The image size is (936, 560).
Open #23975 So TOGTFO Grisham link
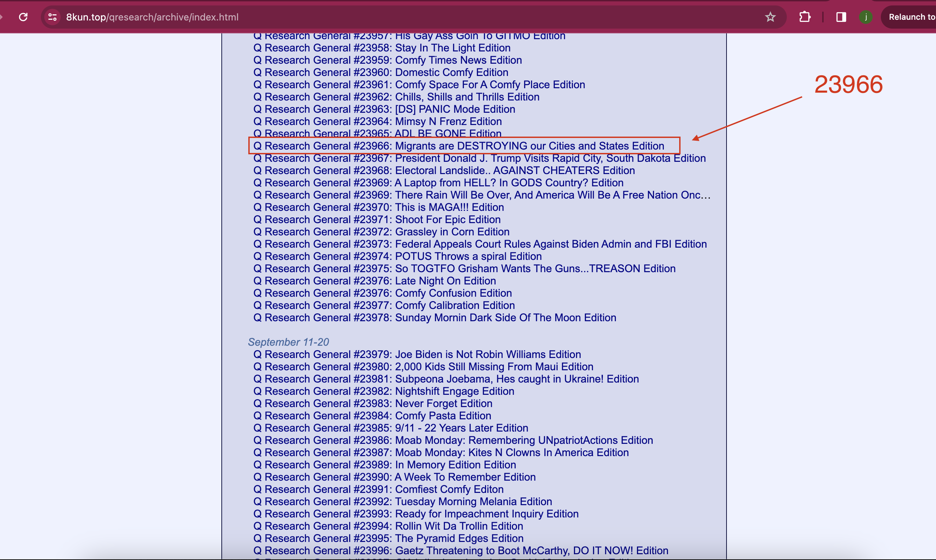(x=464, y=269)
